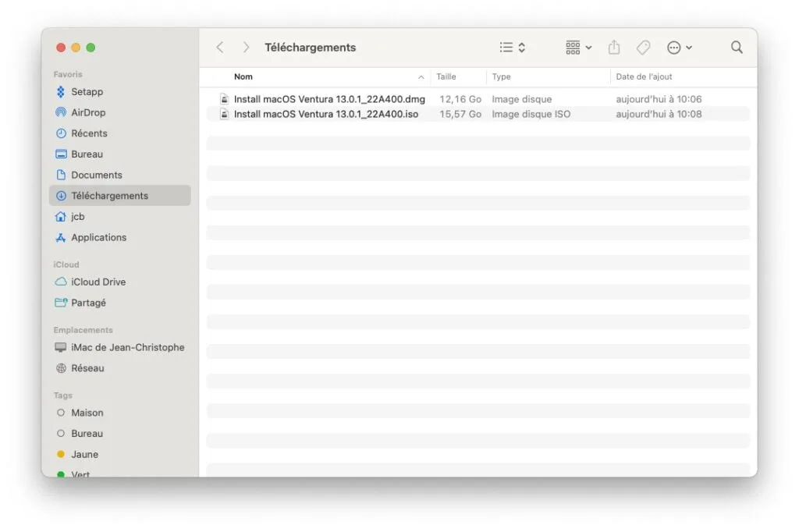Sort by the Nom column header

243,77
